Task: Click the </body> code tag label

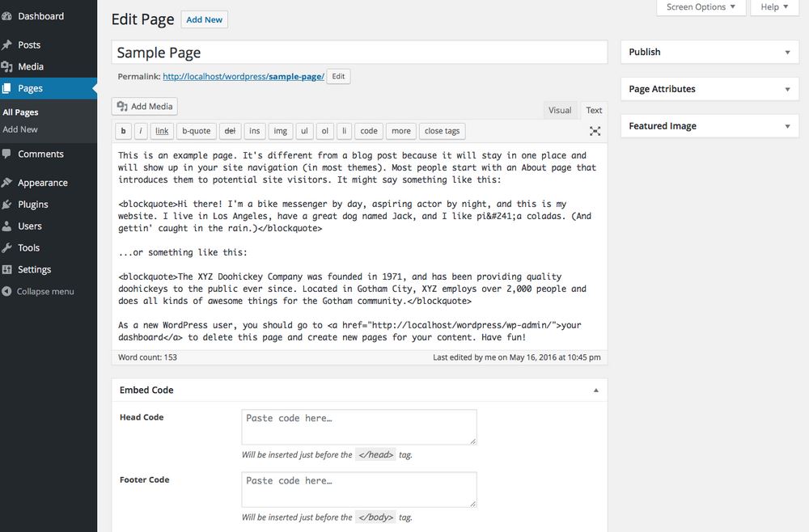Action: coord(375,517)
